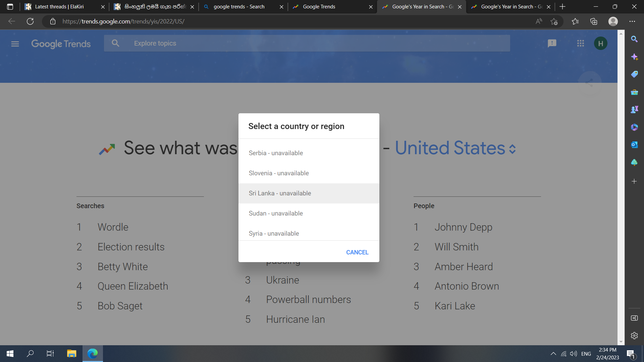This screenshot has width=644, height=362.
Task: Reload the Google Trends page
Action: coord(30,21)
